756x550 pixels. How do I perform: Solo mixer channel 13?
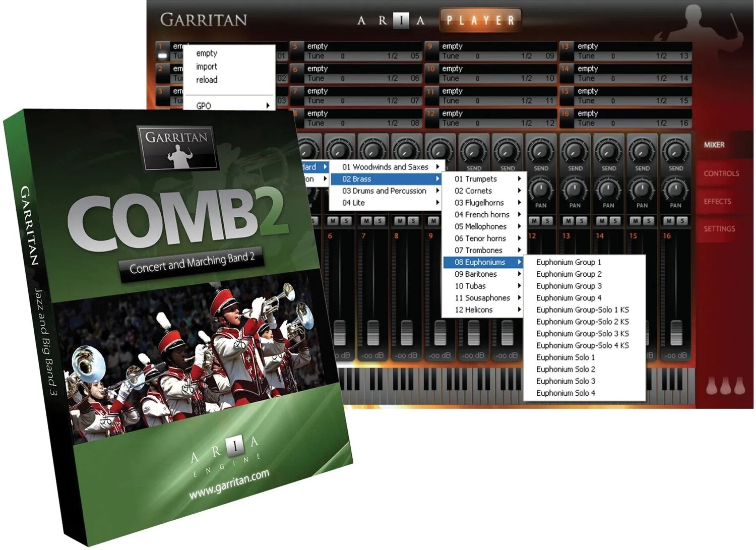(581, 221)
